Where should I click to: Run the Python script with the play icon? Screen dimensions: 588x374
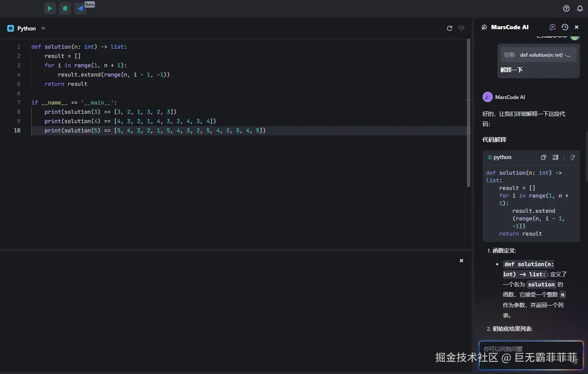point(50,8)
